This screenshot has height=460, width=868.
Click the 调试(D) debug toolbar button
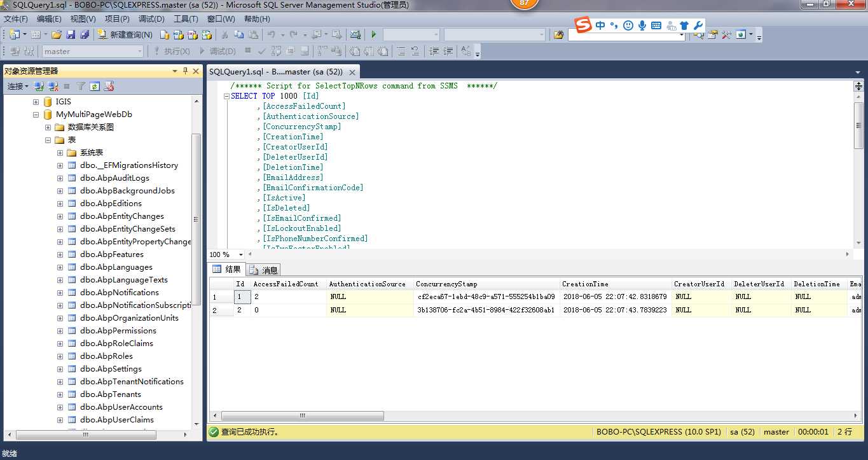[217, 51]
